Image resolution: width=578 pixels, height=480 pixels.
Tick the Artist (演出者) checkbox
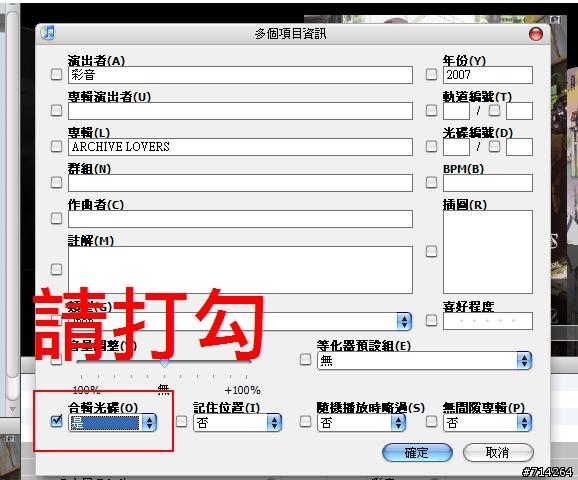click(x=56, y=74)
